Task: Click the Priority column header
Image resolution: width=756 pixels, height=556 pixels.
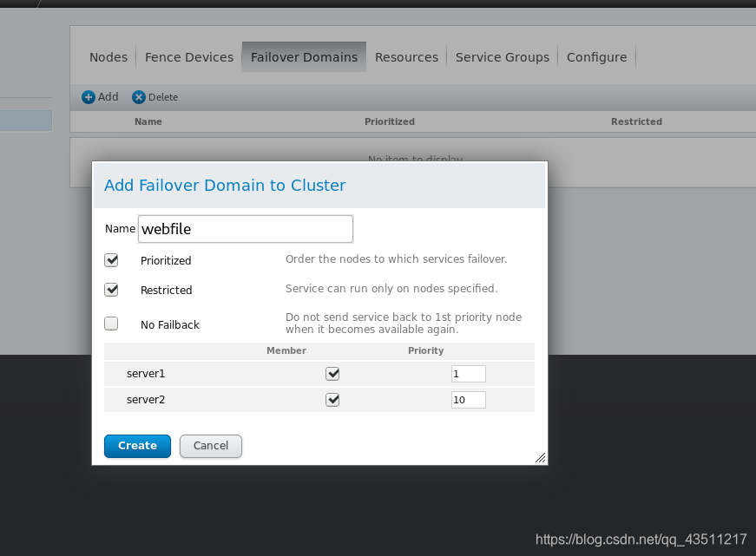Action: click(425, 350)
